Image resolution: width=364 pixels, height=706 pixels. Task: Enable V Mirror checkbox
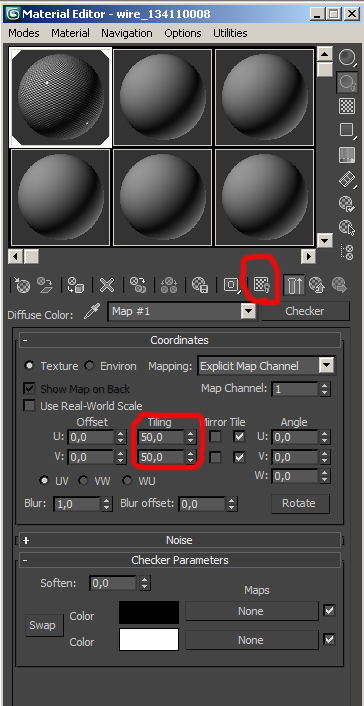(216, 457)
